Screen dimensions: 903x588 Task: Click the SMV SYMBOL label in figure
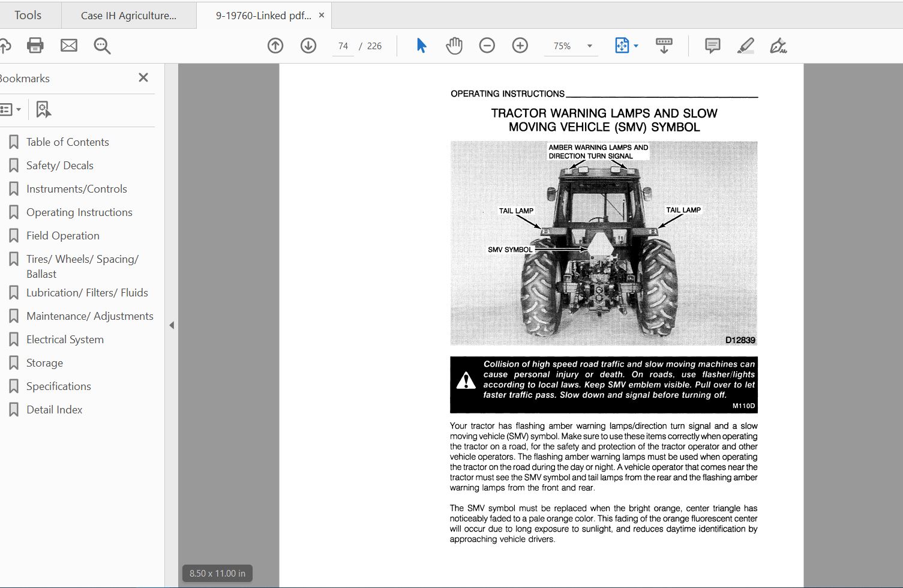[510, 250]
